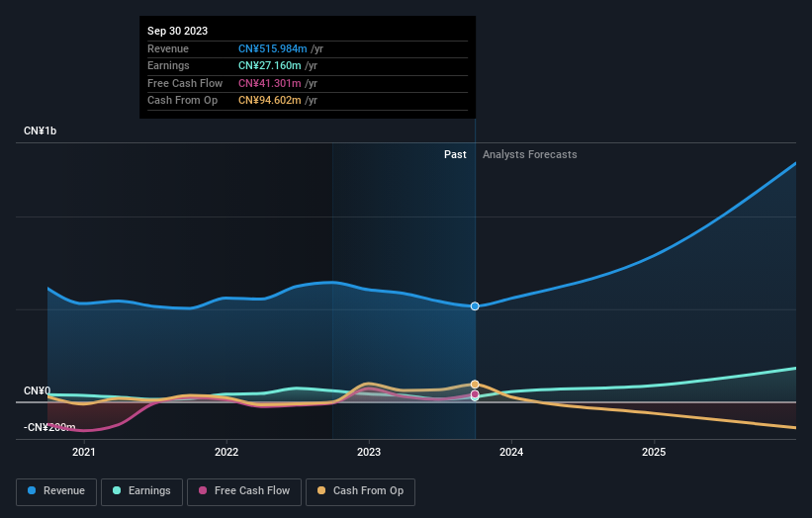Click the Free Cash Flow label in tooltip
Viewport: 812px width, 518px height.
point(185,83)
